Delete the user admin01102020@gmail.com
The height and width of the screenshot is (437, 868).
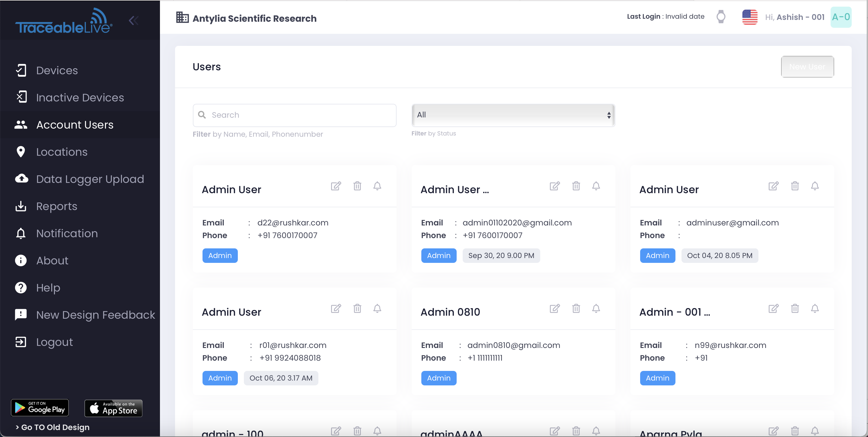(576, 186)
